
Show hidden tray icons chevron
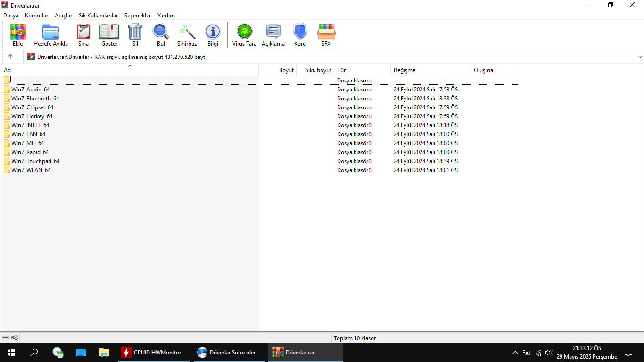pos(515,353)
